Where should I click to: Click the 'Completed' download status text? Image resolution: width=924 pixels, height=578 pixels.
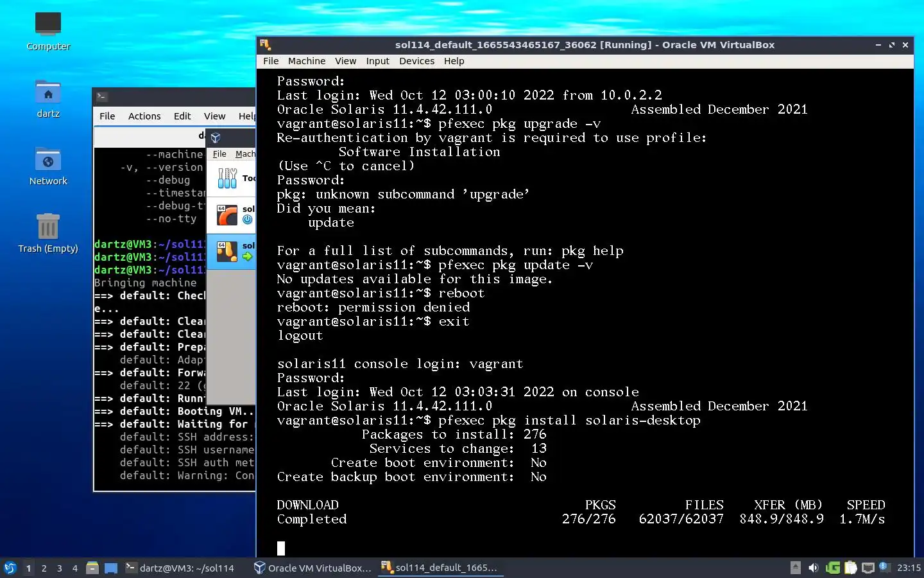312,520
